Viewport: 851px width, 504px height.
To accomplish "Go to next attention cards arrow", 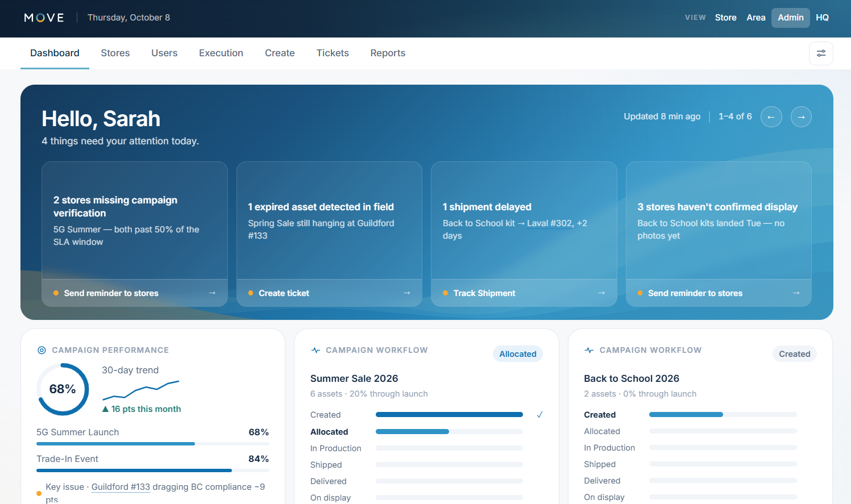I will (801, 117).
